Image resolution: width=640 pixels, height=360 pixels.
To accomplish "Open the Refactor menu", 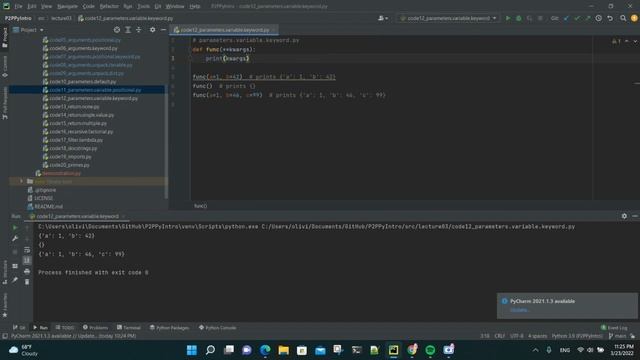I will (109, 6).
